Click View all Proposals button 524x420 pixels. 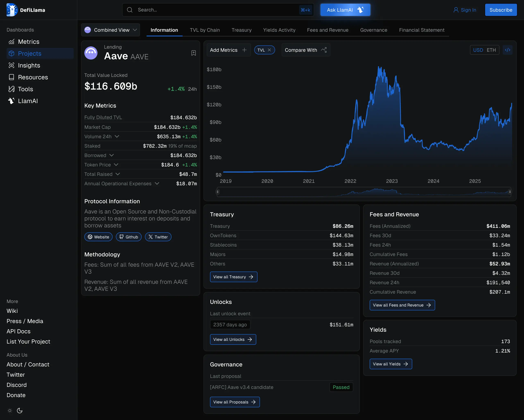tap(235, 402)
